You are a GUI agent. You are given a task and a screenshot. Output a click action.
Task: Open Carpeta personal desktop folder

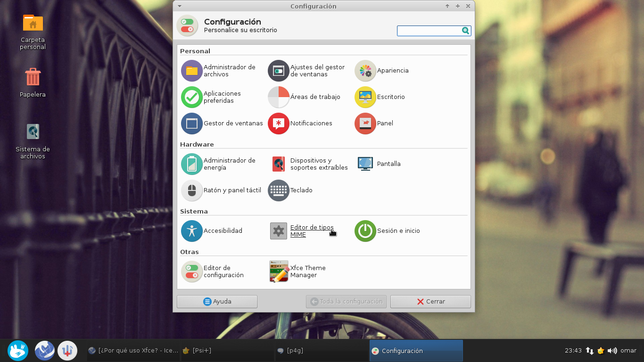(33, 23)
